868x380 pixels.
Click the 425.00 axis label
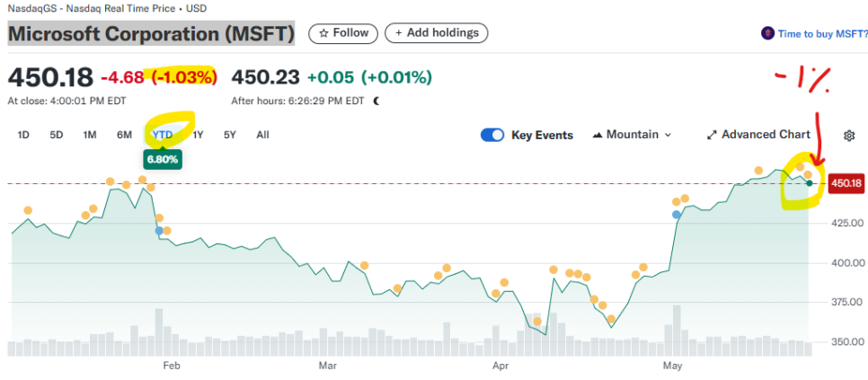click(846, 223)
